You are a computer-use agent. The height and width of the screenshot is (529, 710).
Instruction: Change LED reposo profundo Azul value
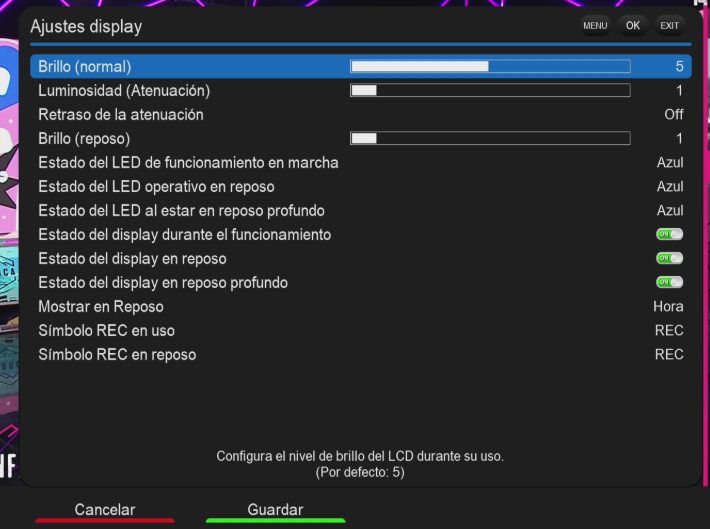coord(670,211)
